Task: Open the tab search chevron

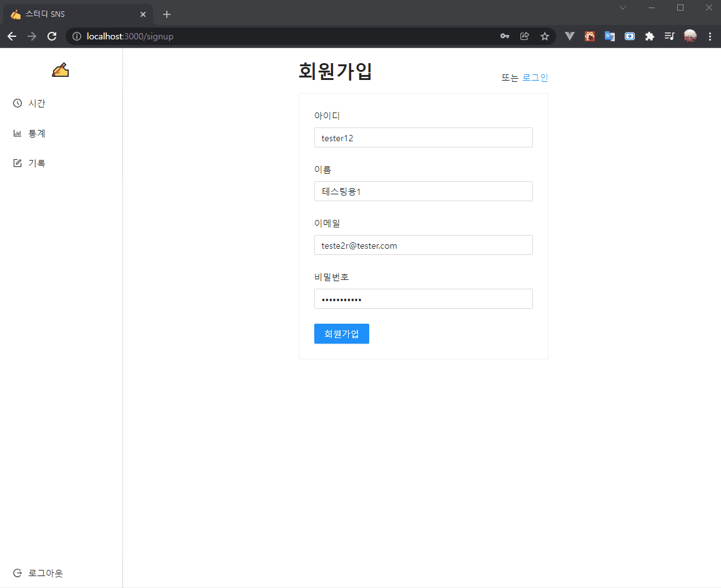Action: (x=623, y=7)
